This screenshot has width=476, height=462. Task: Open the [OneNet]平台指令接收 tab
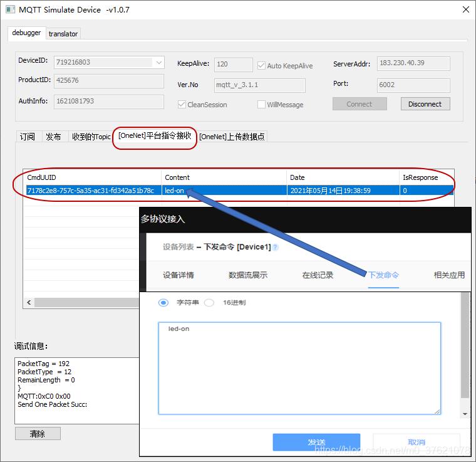click(155, 136)
